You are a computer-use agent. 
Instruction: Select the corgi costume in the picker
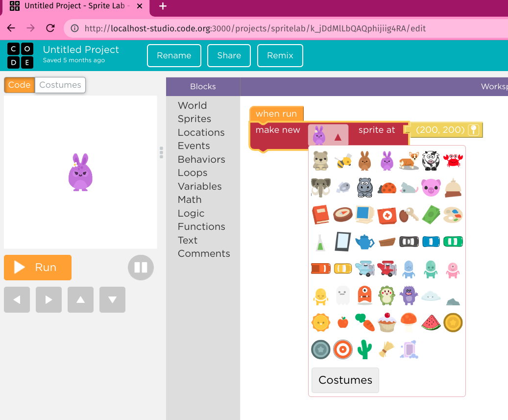[x=409, y=161]
